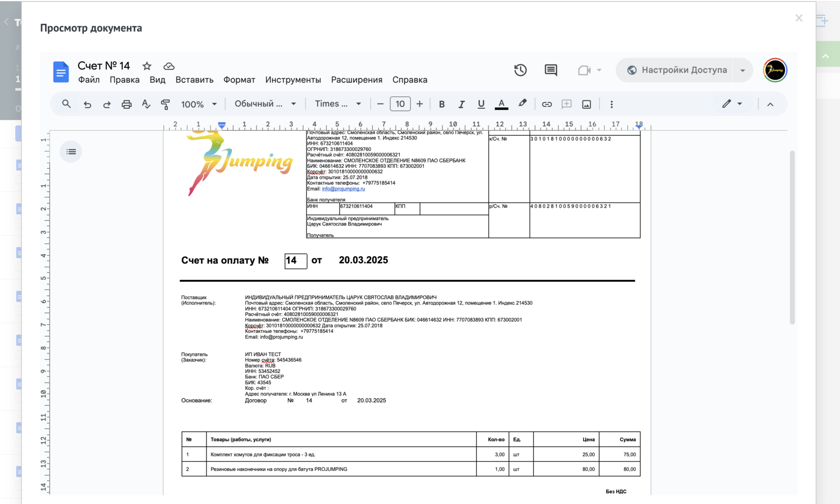Follow the info@projumping.ru email link
The image size is (840, 504).
[x=343, y=189]
